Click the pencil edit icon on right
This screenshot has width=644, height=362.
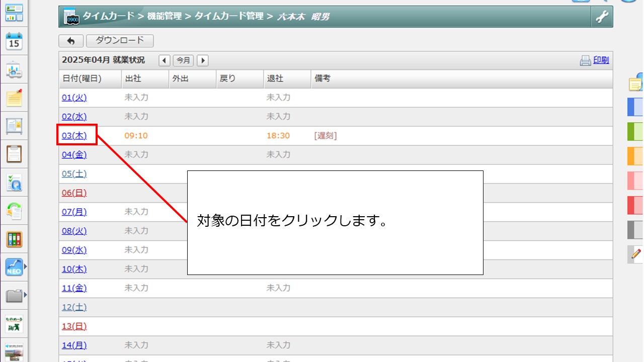click(x=636, y=254)
